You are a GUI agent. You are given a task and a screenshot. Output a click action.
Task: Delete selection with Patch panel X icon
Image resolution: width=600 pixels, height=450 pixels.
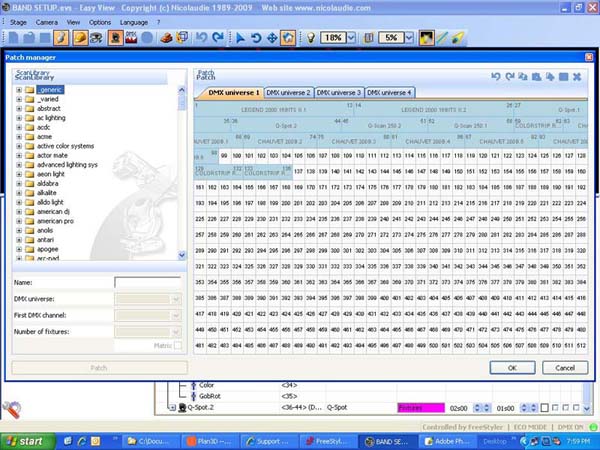click(x=577, y=77)
